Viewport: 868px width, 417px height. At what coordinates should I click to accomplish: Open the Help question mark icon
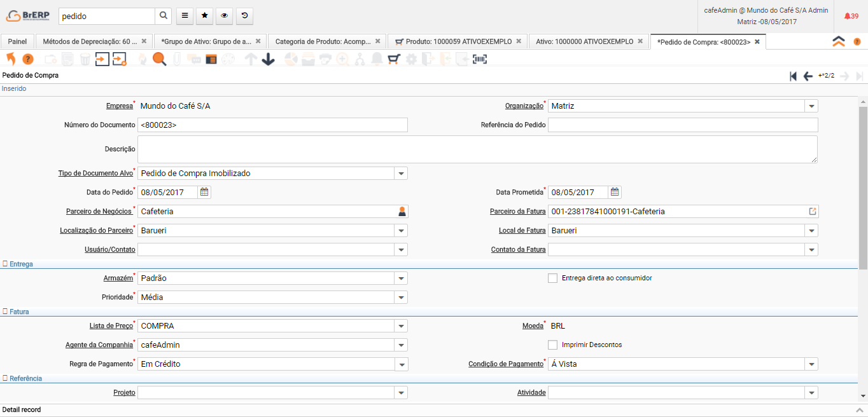(27, 59)
